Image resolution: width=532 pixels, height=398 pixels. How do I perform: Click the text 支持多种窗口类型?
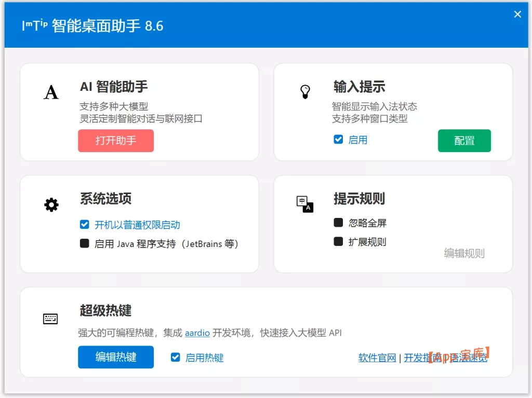click(x=369, y=119)
